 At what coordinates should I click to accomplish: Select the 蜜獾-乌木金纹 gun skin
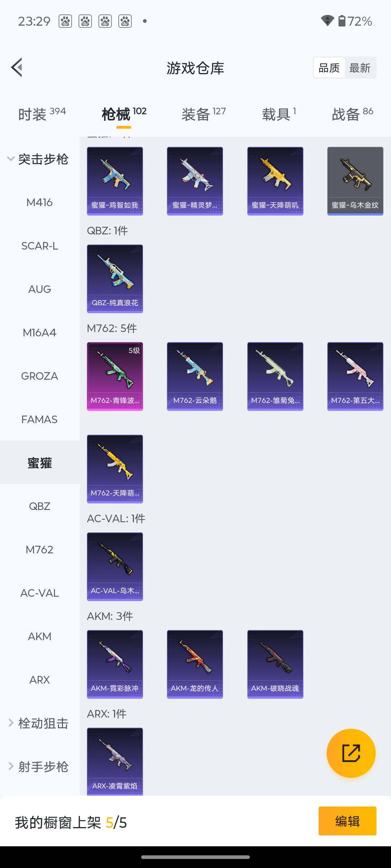(x=355, y=181)
